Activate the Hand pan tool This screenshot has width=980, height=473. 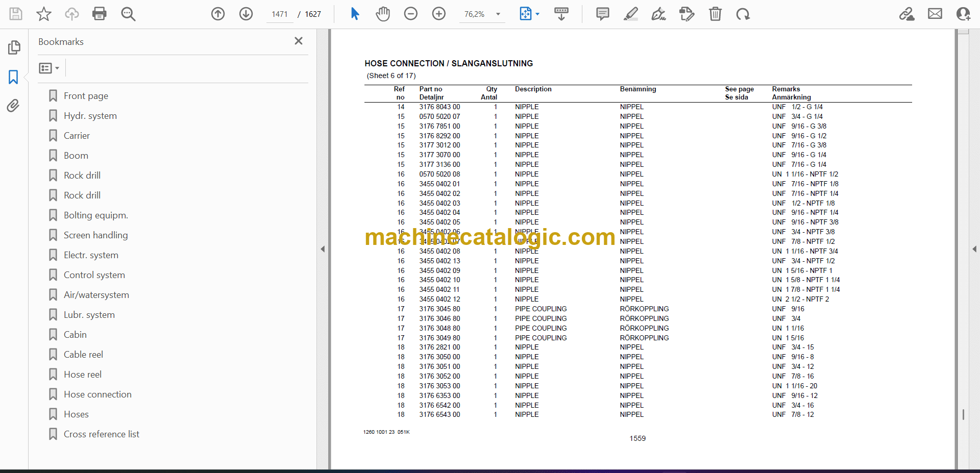click(383, 14)
